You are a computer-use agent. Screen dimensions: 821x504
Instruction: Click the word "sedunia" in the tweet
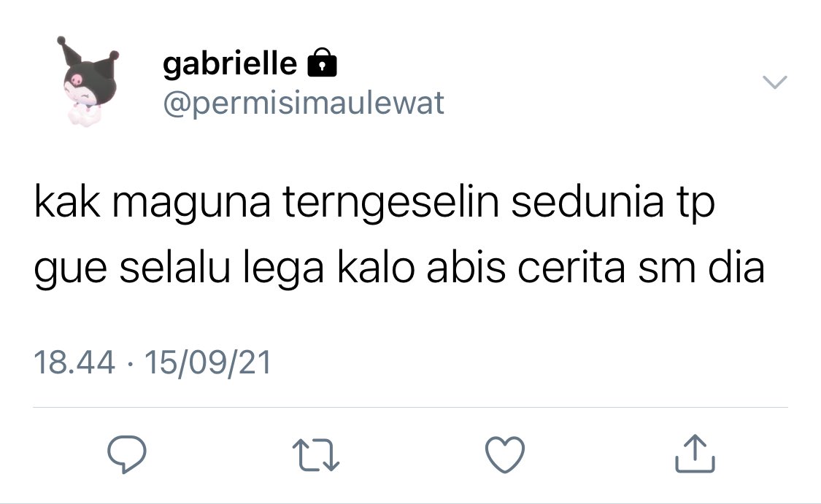(588, 201)
